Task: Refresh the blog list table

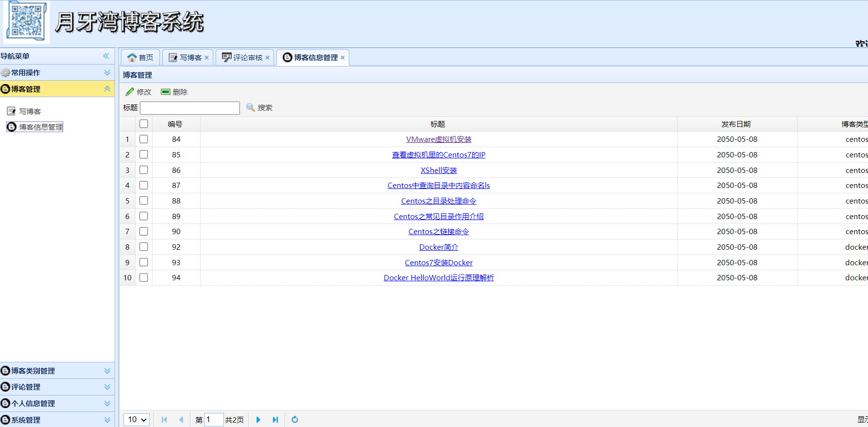Action: click(x=295, y=420)
